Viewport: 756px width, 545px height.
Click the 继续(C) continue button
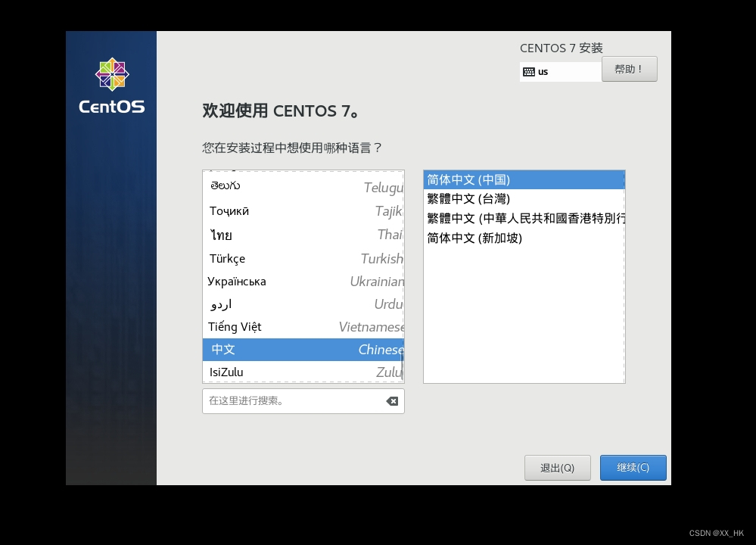point(633,467)
